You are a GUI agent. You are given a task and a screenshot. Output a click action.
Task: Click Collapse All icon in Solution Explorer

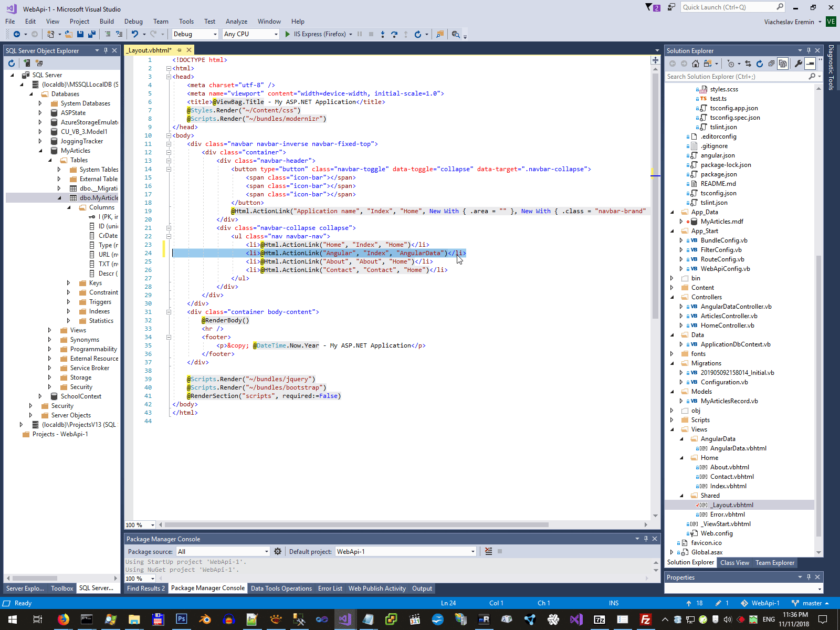point(771,64)
